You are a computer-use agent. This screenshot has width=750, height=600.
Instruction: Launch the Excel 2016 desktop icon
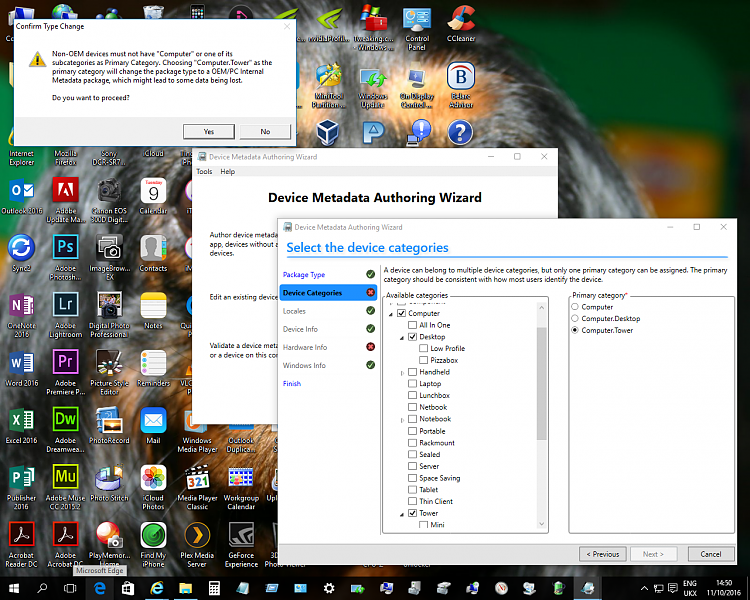point(21,419)
